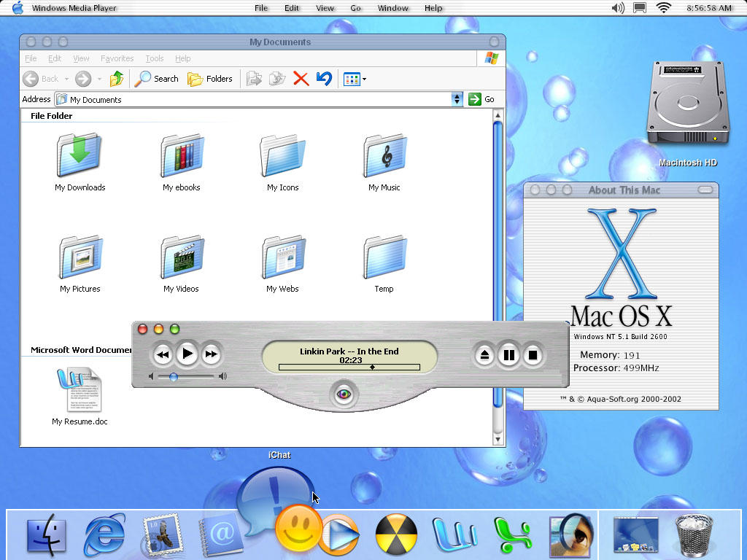The image size is (747, 560).
Task: Open the Forward button history arrow
Action: click(99, 79)
